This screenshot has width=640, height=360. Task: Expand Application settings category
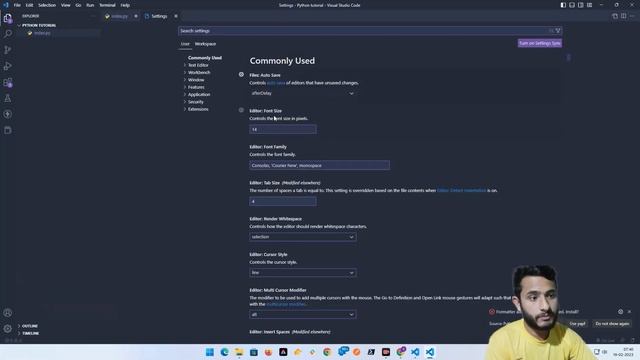(199, 94)
